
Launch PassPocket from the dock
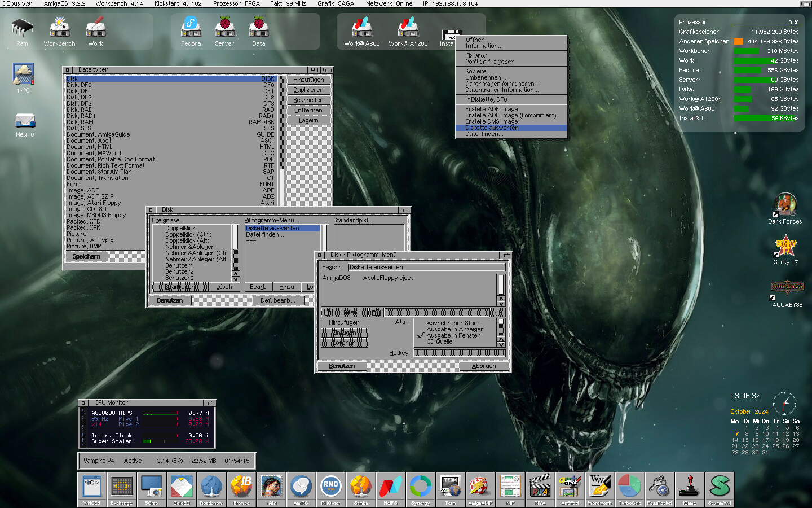tap(660, 489)
